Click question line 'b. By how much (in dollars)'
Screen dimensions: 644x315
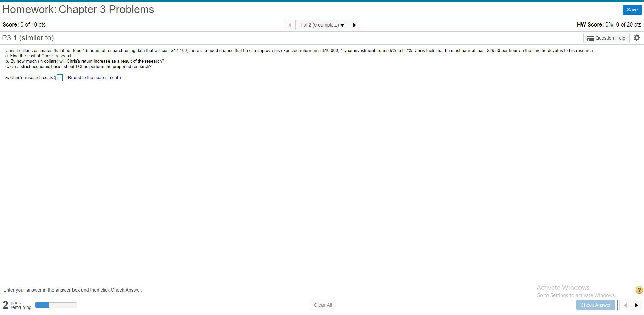(x=85, y=61)
